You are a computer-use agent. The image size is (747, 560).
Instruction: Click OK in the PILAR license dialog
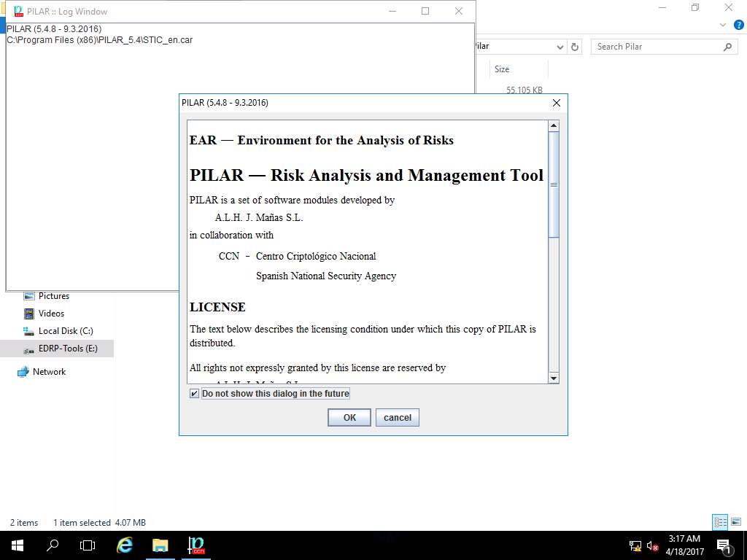pos(349,418)
